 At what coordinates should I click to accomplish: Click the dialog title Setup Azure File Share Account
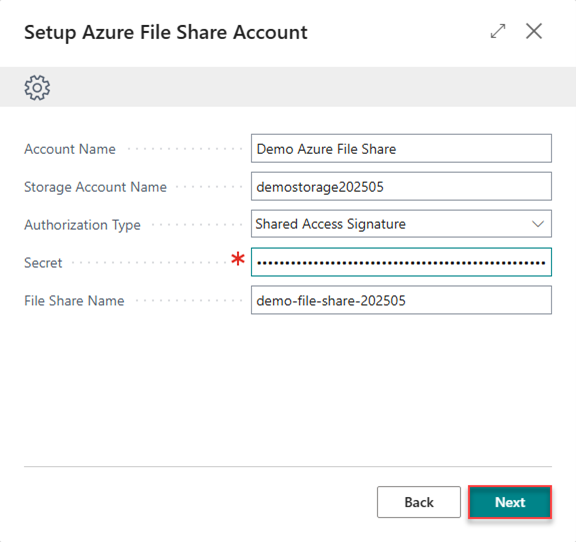pos(166,32)
